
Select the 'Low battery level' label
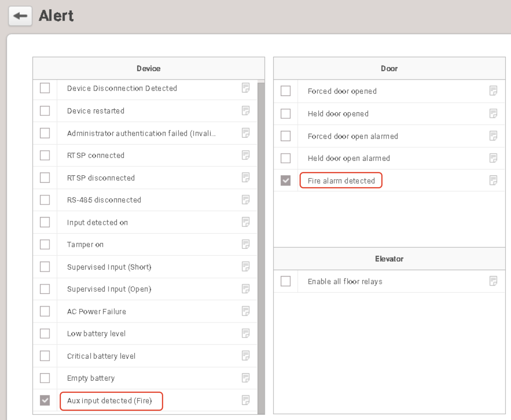[96, 334]
